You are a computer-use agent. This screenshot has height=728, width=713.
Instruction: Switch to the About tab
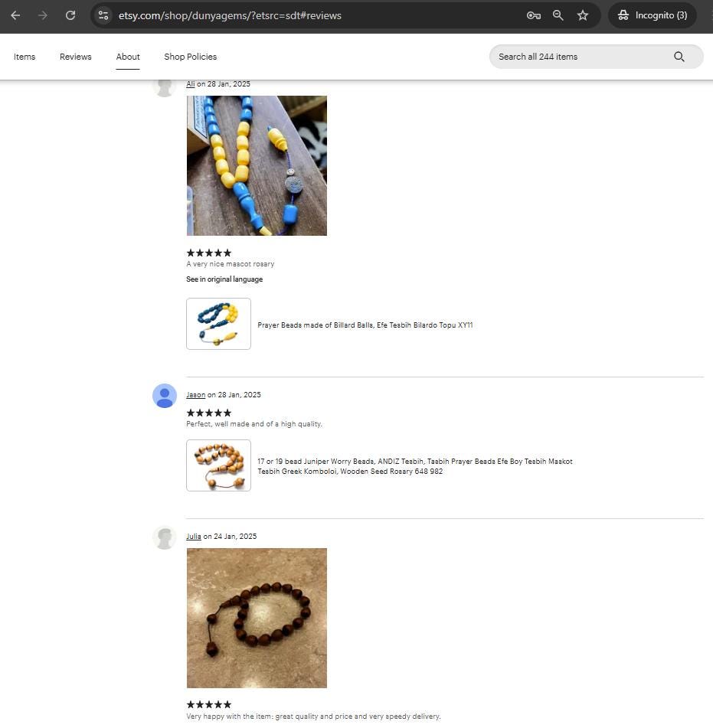tap(128, 57)
